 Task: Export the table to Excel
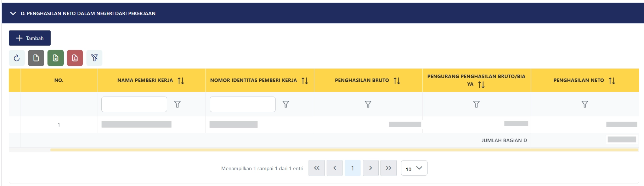point(56,58)
